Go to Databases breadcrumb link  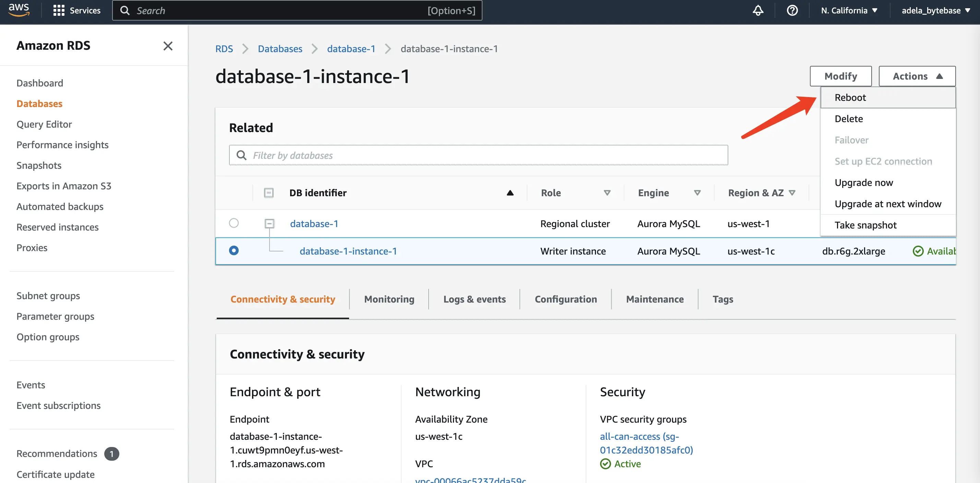pos(279,49)
